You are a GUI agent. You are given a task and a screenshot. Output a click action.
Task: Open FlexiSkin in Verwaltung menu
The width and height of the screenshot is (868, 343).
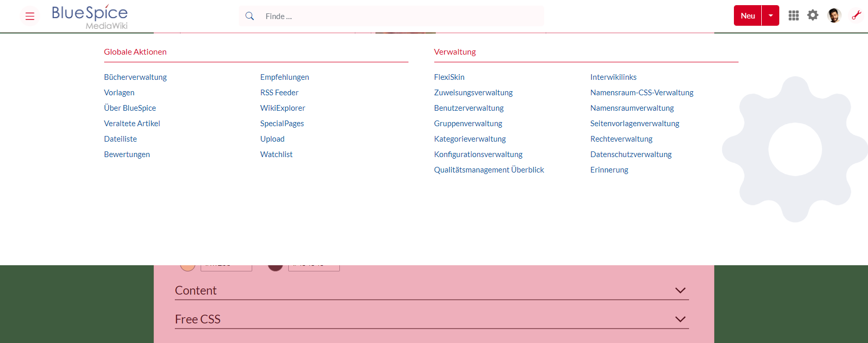(449, 77)
